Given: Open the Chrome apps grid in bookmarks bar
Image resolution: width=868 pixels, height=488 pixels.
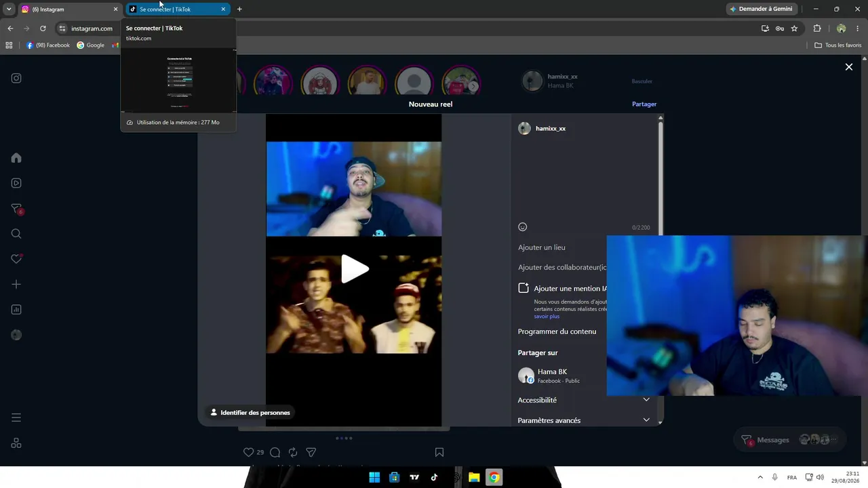Looking at the screenshot, I should (x=9, y=45).
